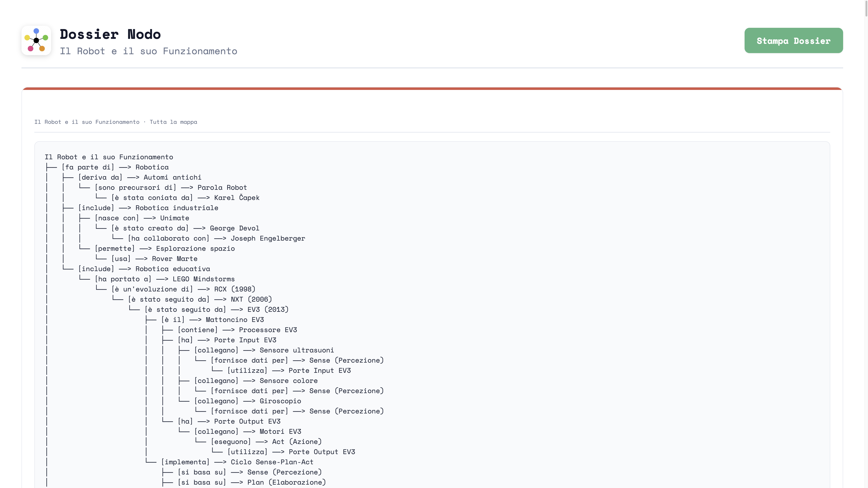The image size is (868, 488).
Task: Select 'Sensore ultrasuoni' tree entry
Action: [297, 350]
